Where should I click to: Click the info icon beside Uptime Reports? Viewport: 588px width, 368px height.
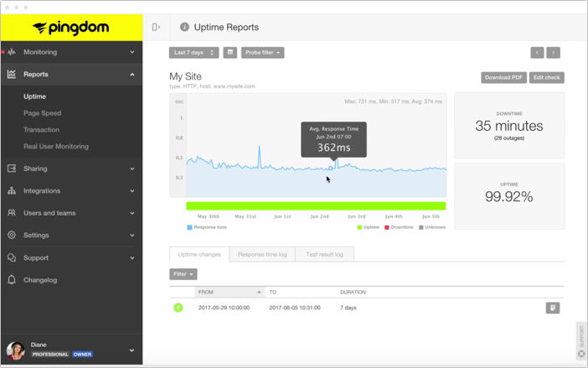pyautogui.click(x=184, y=27)
